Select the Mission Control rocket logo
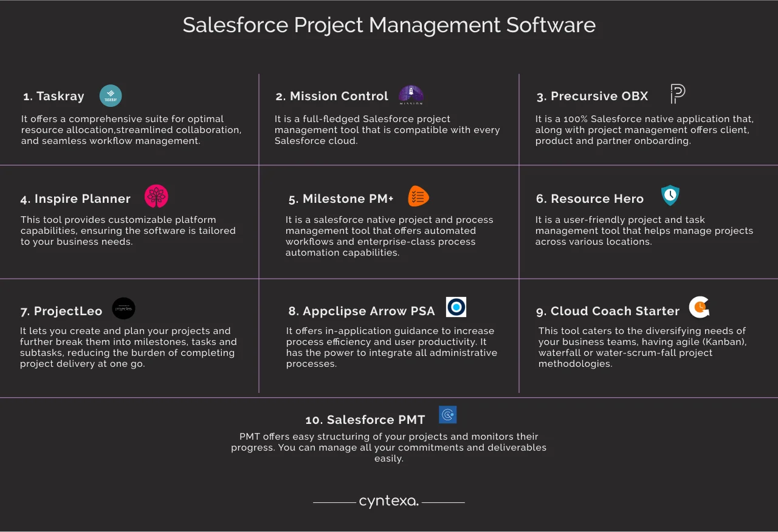Viewport: 778px width, 532px height. pyautogui.click(x=410, y=95)
